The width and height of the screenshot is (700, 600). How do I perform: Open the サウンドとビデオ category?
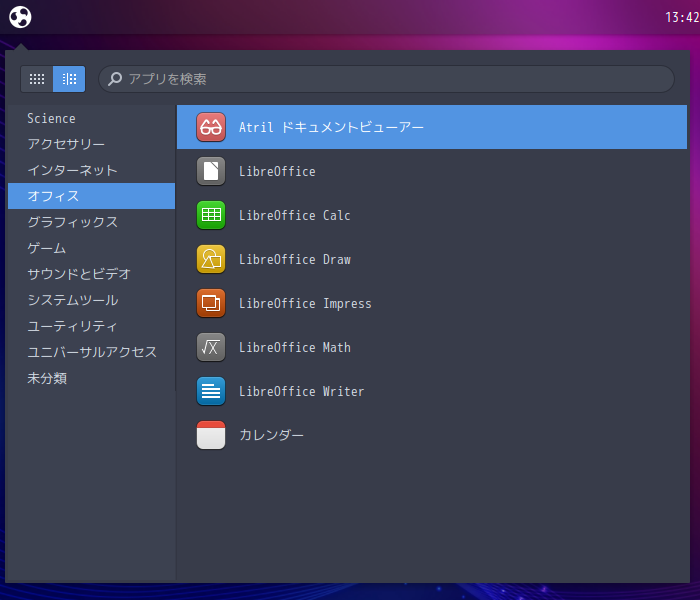click(x=92, y=274)
